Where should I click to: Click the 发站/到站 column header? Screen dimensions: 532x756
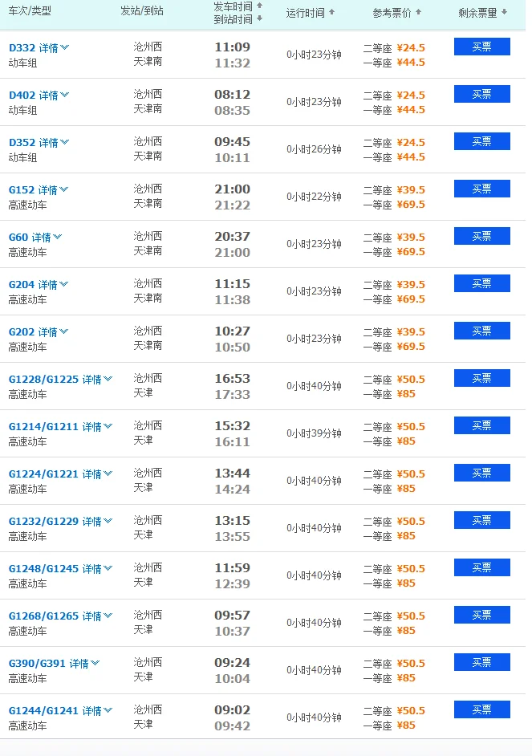[x=141, y=12]
